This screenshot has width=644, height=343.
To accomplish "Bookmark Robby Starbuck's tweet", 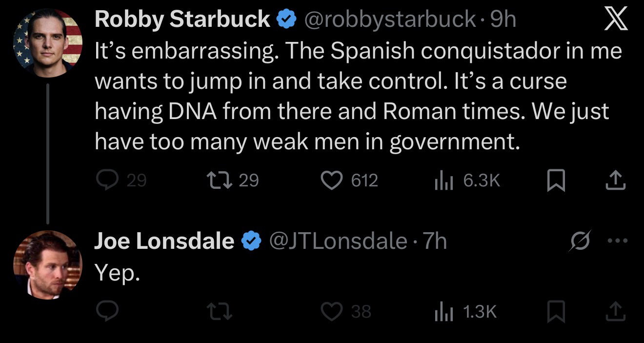I will pos(556,181).
